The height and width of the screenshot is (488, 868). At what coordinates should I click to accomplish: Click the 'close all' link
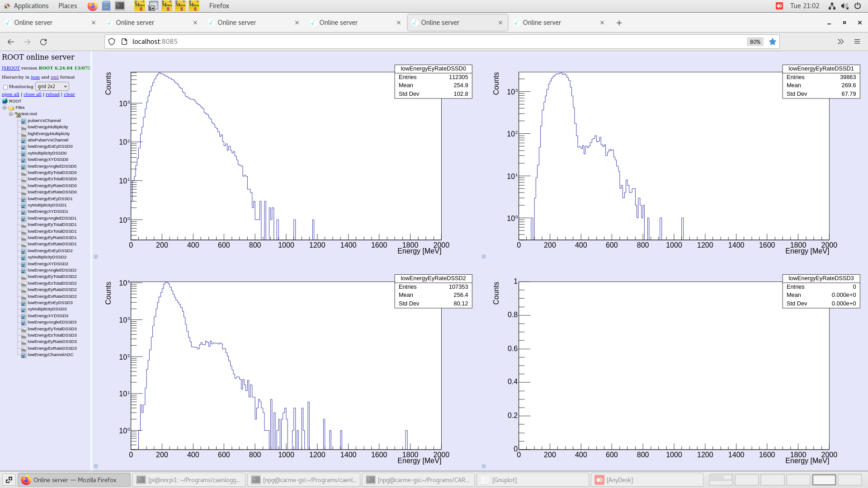32,94
